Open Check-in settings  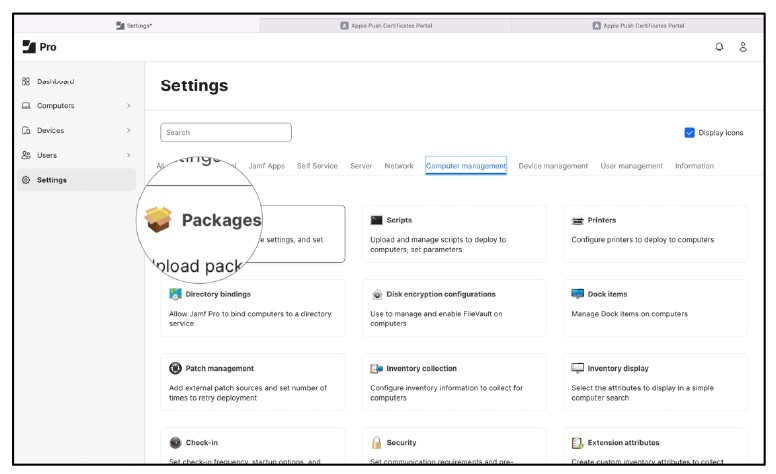tap(252, 446)
